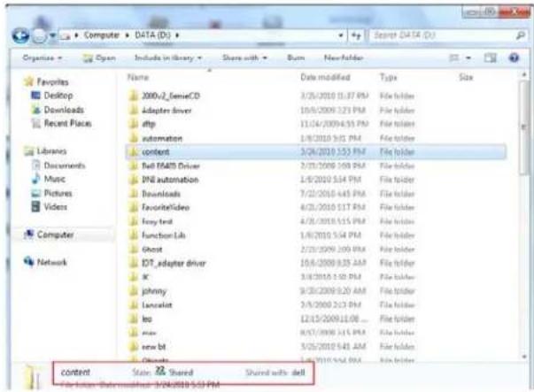Click Burn in the toolbar
The height and width of the screenshot is (392, 534).
point(296,58)
